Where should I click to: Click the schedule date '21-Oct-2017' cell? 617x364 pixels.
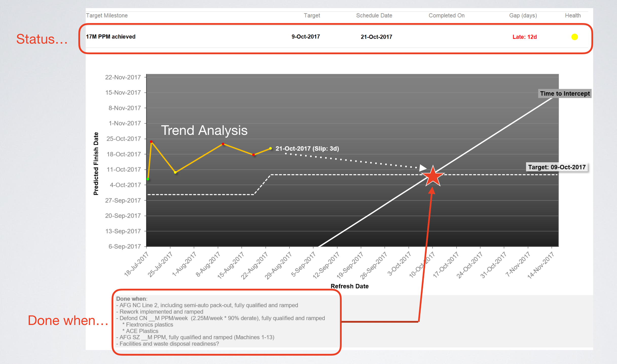coord(376,37)
